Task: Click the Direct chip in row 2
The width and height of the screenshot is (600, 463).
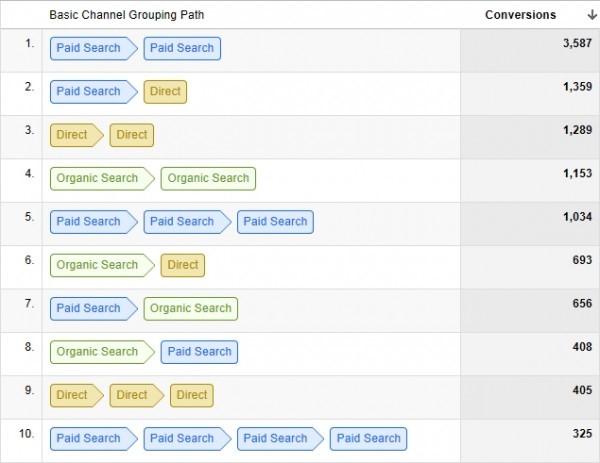Action: pos(165,91)
